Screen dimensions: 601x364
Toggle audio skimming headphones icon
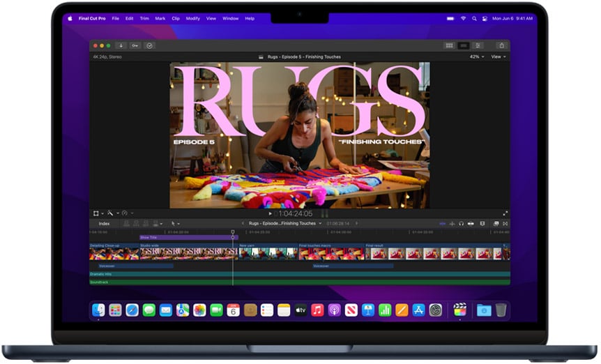coord(461,224)
